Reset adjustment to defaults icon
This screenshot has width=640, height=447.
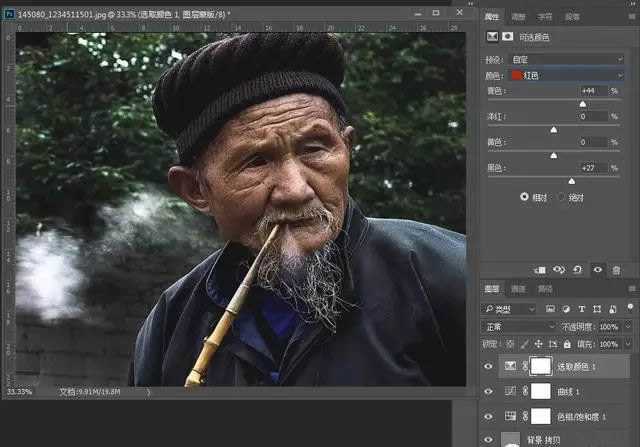[579, 270]
